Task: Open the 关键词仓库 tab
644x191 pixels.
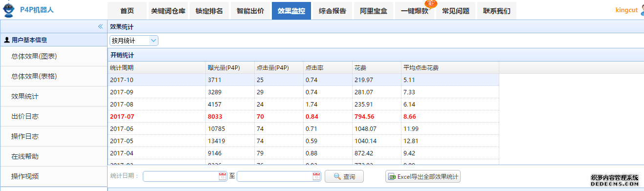Action: pyautogui.click(x=168, y=11)
